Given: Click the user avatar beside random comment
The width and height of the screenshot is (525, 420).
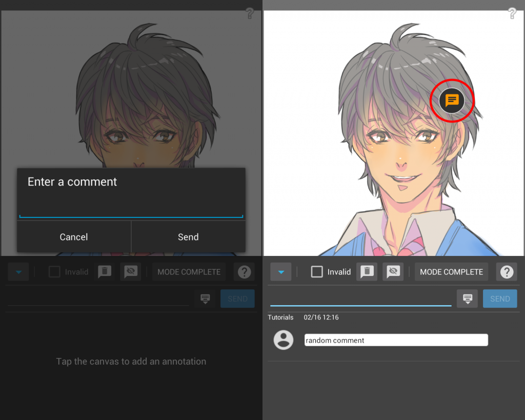Looking at the screenshot, I should click(x=283, y=340).
